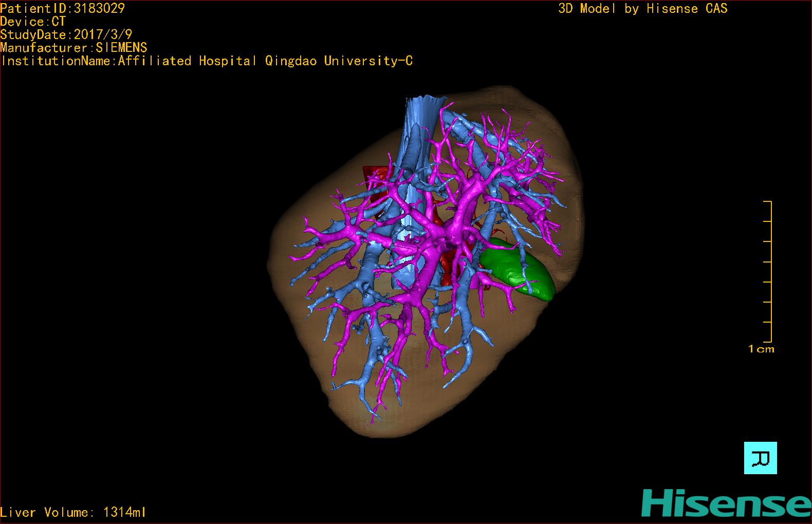Select 'StudyDate:2017/3/9' text
Image resolution: width=812 pixels, height=524 pixels.
click(x=66, y=34)
